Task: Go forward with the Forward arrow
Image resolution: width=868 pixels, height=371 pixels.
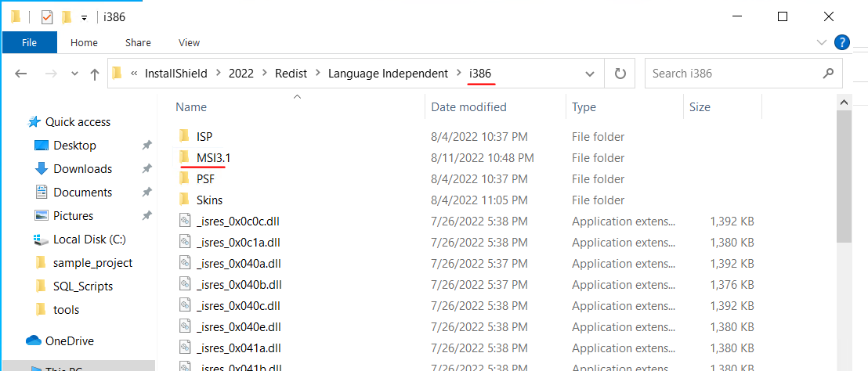Action: coord(51,74)
